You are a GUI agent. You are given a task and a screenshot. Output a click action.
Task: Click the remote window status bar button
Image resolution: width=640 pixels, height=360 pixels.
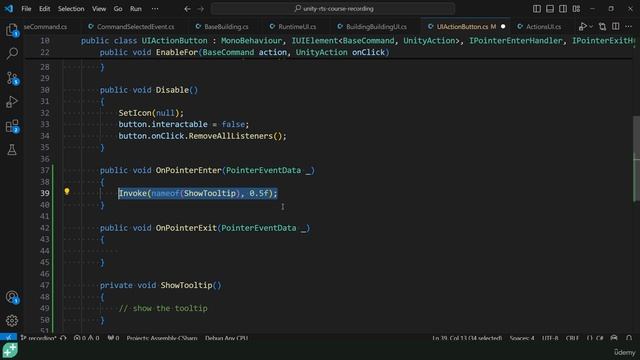[8, 338]
